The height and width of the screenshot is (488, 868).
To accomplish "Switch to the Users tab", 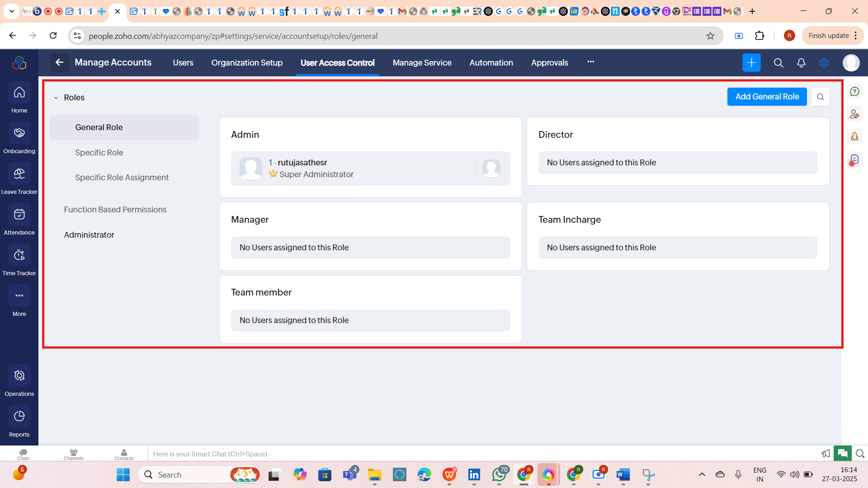I will [x=183, y=63].
